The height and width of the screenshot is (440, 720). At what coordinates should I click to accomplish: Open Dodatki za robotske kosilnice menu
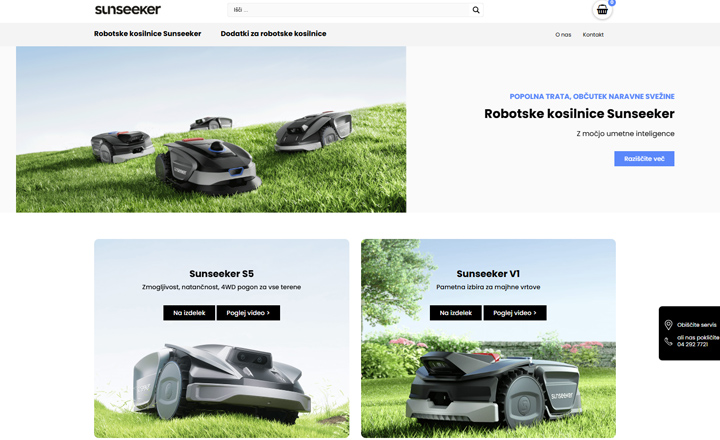[x=273, y=34]
